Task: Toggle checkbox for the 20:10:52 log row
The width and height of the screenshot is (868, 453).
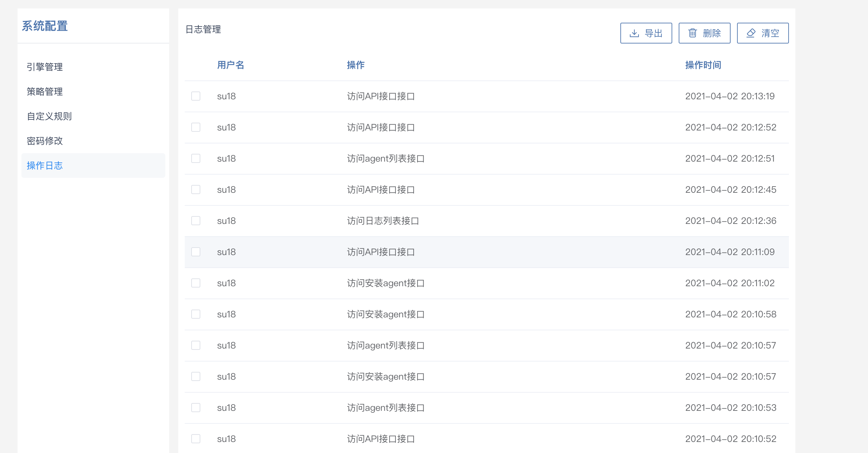Action: [195, 438]
